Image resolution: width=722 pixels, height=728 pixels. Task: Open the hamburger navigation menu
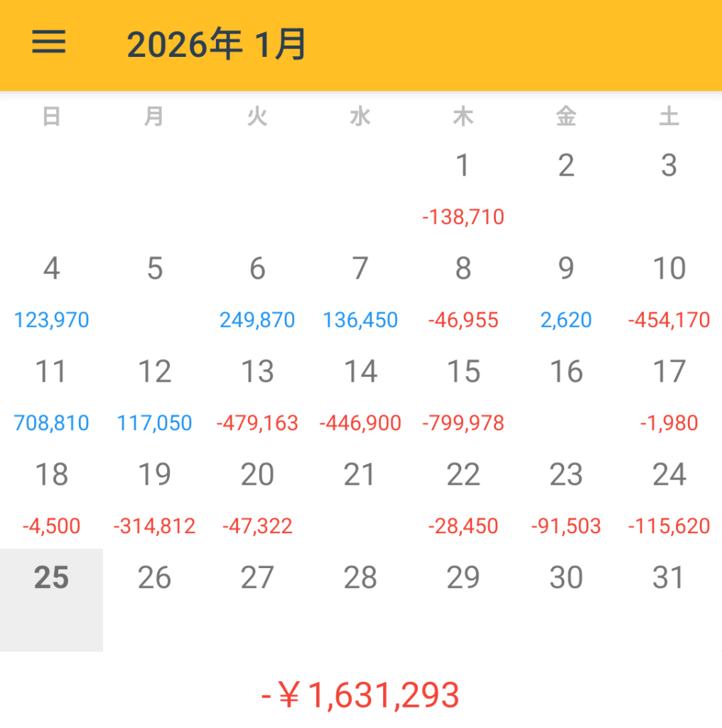pos(48,44)
